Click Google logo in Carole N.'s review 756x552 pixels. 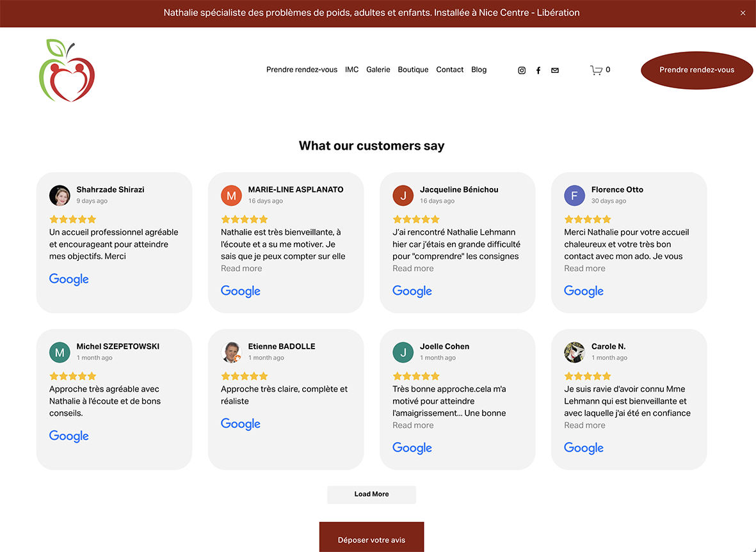pyautogui.click(x=584, y=448)
